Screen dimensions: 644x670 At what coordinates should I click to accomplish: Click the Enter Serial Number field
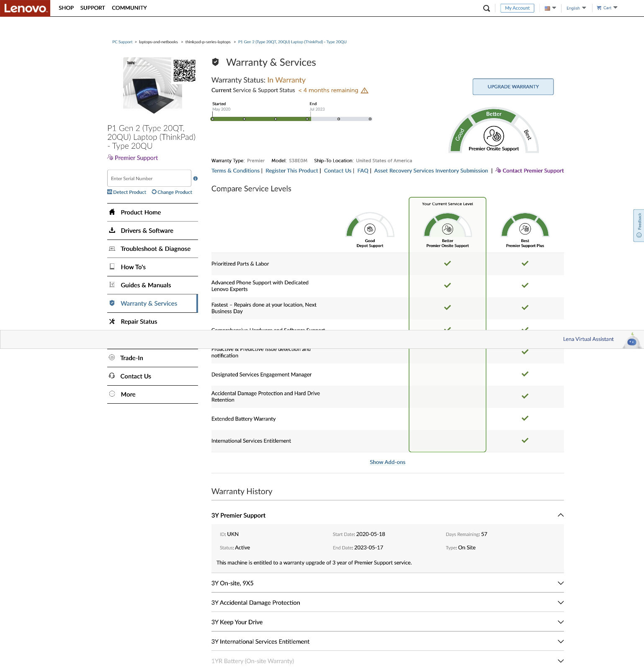(x=149, y=178)
